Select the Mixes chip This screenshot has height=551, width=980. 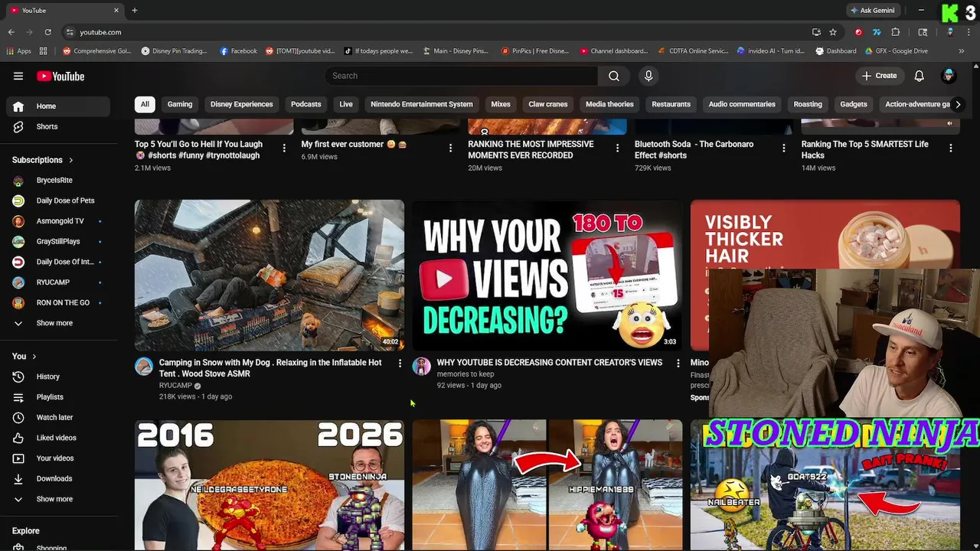(x=501, y=104)
